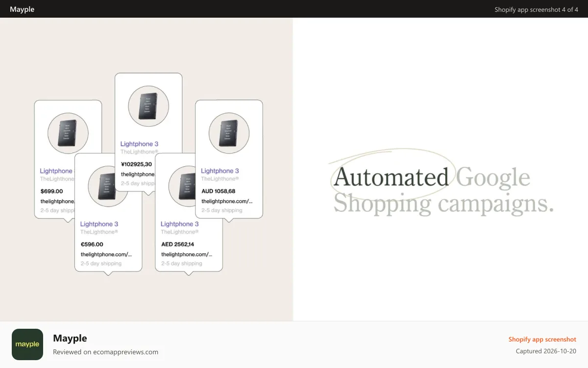Click the circled word 'Automated'
The height and width of the screenshot is (368, 588).
click(x=391, y=178)
